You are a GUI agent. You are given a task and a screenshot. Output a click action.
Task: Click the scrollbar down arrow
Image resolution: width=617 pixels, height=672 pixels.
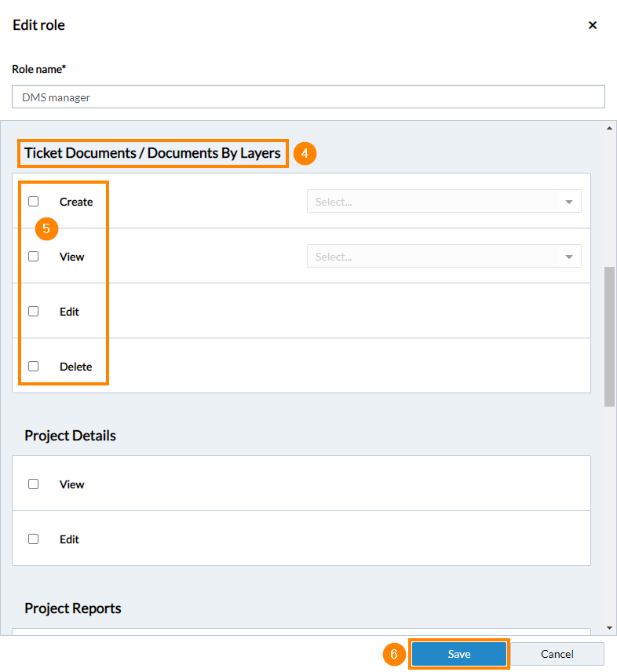pyautogui.click(x=610, y=628)
